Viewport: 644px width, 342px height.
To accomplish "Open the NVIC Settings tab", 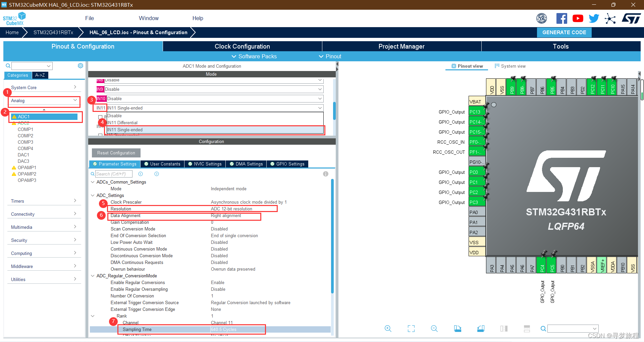I will click(205, 164).
